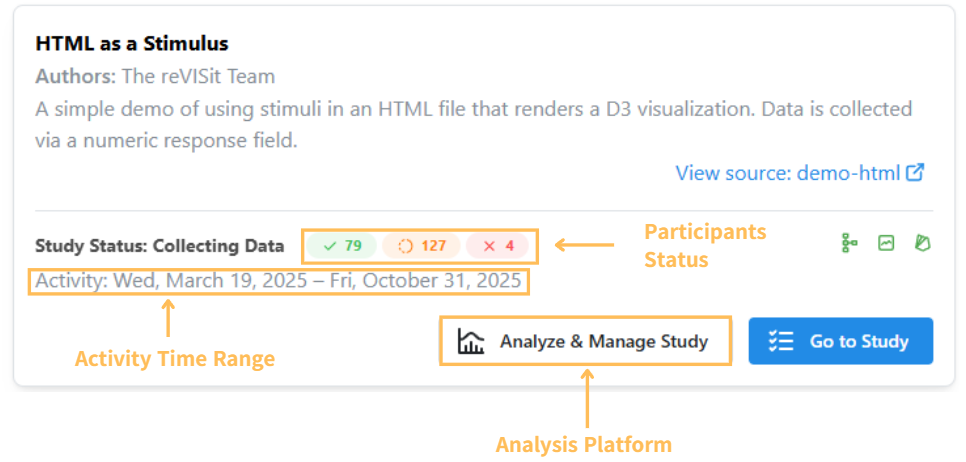Screen dimensions: 966x462
Task: Click the green study flow tree icon
Action: click(x=850, y=243)
